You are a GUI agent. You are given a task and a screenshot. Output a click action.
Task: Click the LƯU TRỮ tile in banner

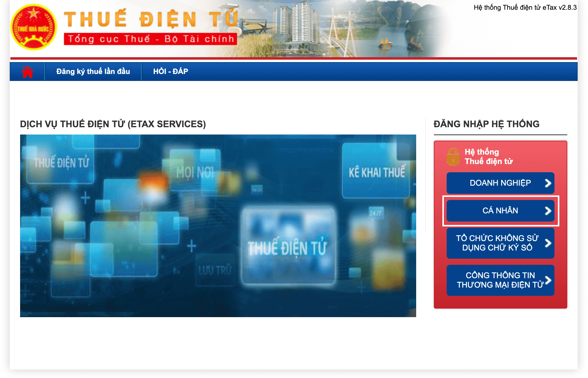point(215,270)
